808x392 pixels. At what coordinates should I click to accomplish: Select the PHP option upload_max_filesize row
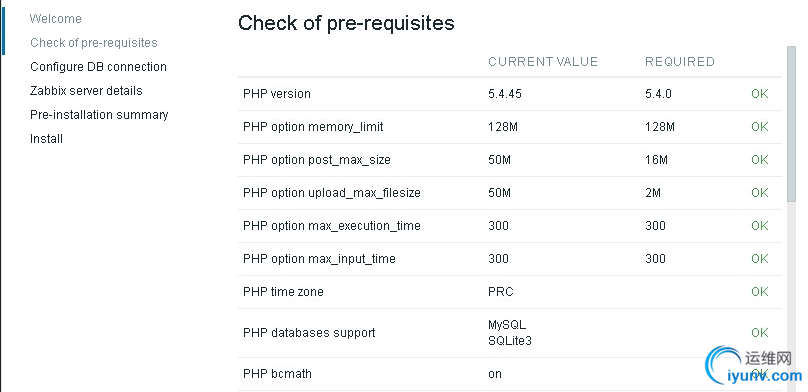(x=510, y=193)
